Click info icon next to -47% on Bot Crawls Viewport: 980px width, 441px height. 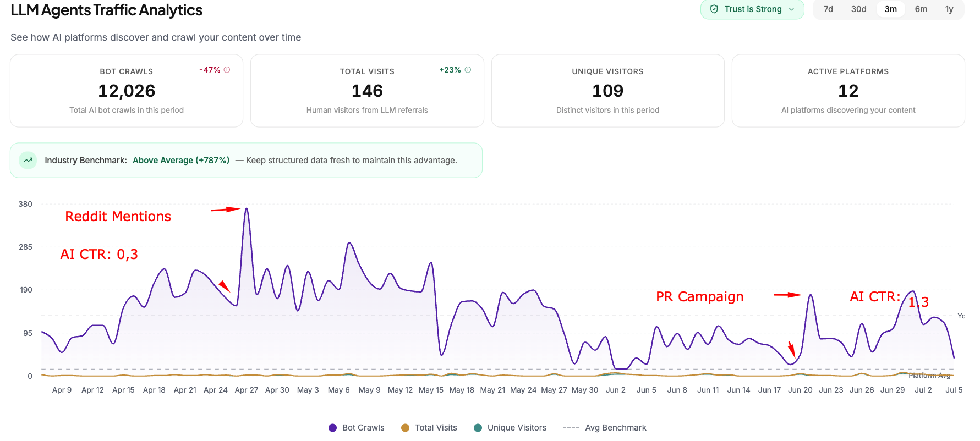[227, 70]
